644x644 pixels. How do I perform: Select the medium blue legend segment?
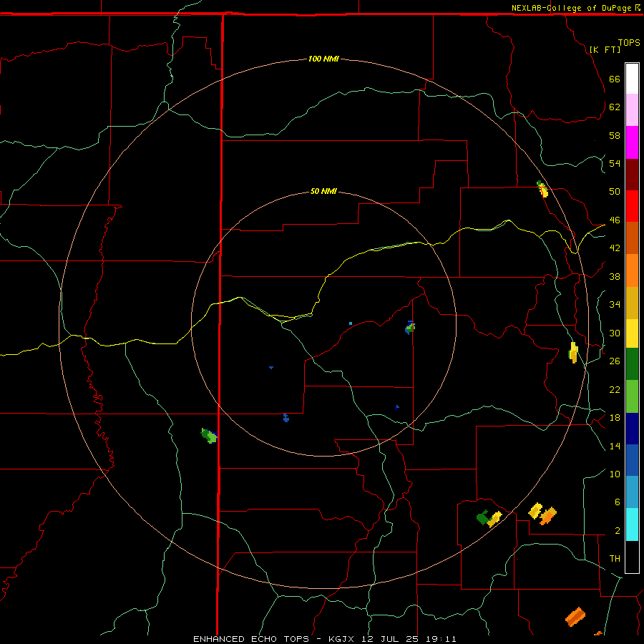(x=632, y=460)
